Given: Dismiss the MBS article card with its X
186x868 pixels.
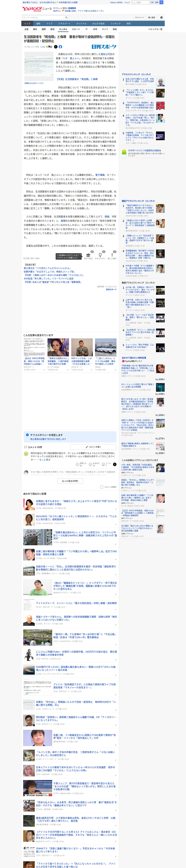Looking at the screenshot, I should pos(92,370).
